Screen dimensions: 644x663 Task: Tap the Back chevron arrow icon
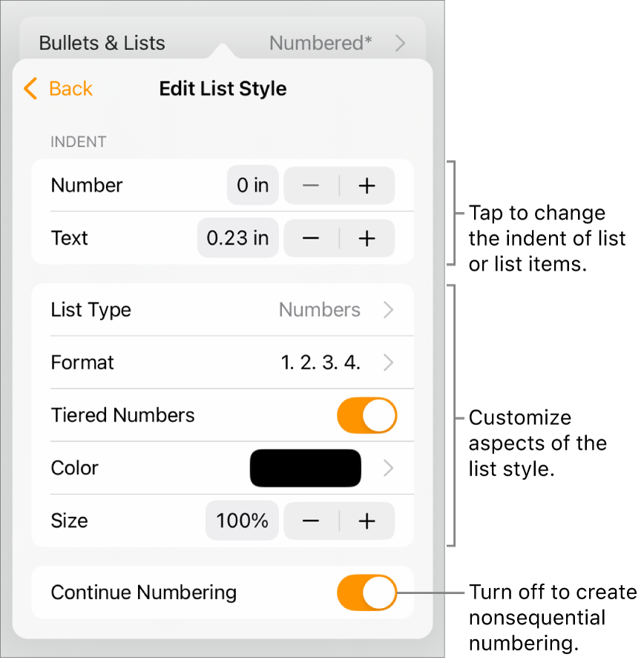[x=30, y=89]
